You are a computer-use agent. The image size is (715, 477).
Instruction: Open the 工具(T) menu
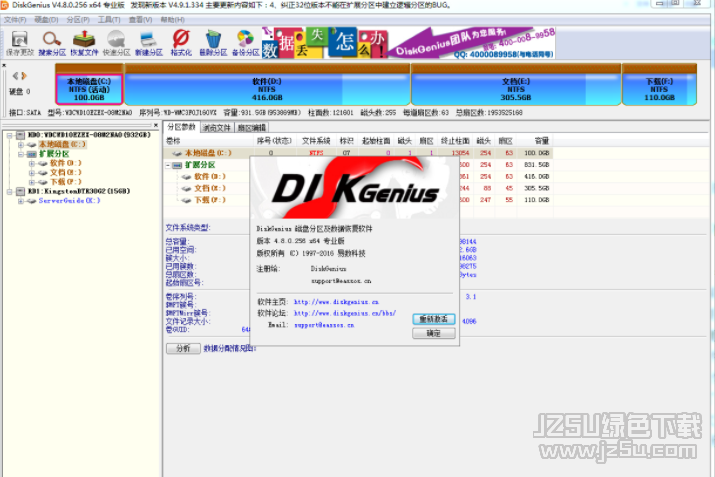click(x=109, y=20)
